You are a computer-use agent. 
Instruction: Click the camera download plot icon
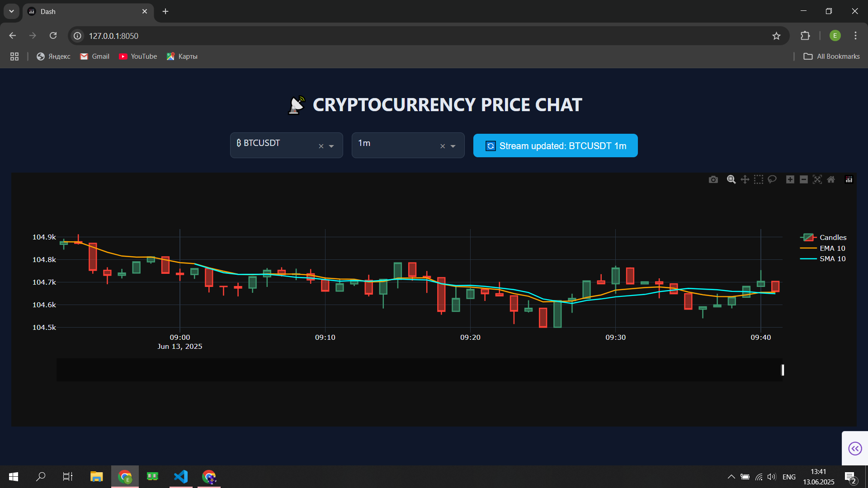tap(713, 179)
